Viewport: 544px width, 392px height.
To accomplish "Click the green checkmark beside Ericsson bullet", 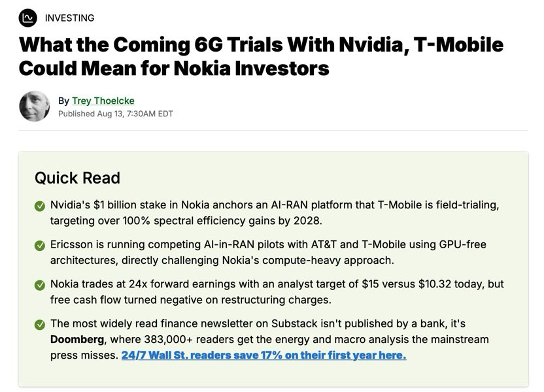I will click(40, 246).
